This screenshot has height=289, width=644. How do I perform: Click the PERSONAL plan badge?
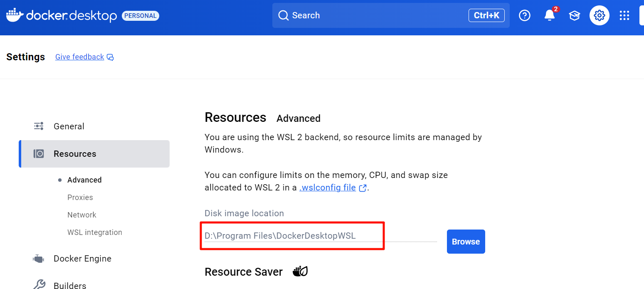tap(141, 16)
